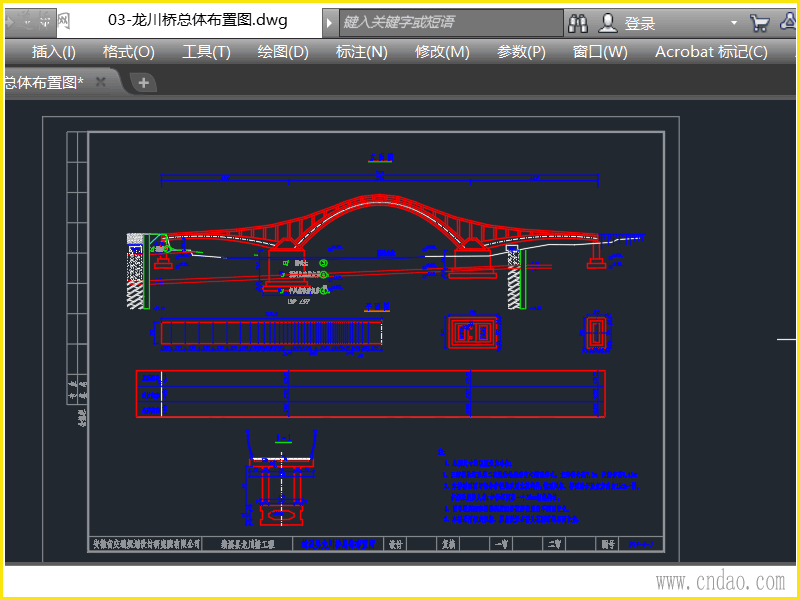Open the 标注(N) menu

(362, 52)
